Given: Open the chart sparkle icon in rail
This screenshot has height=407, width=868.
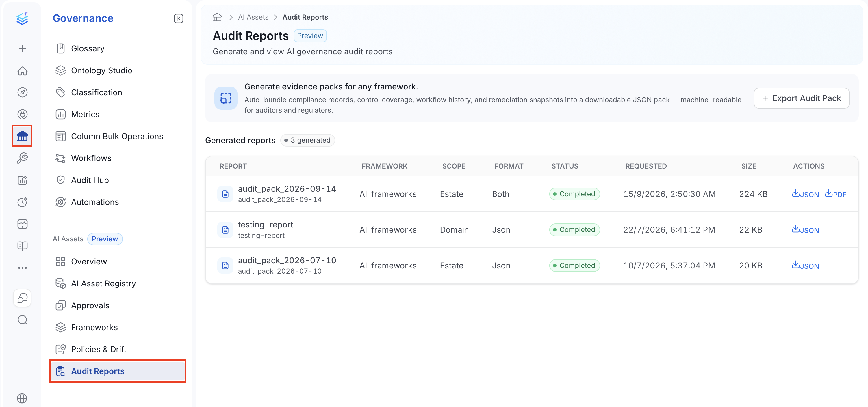Looking at the screenshot, I should [22, 180].
